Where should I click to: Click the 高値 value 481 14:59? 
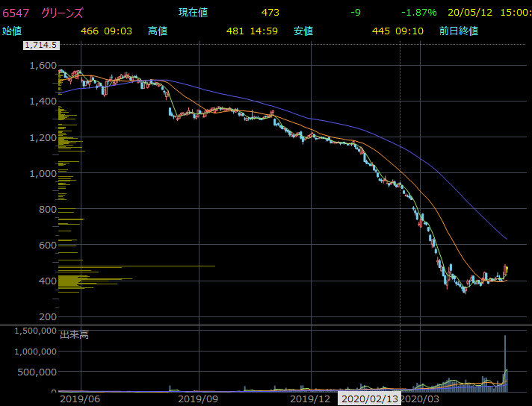tap(253, 31)
